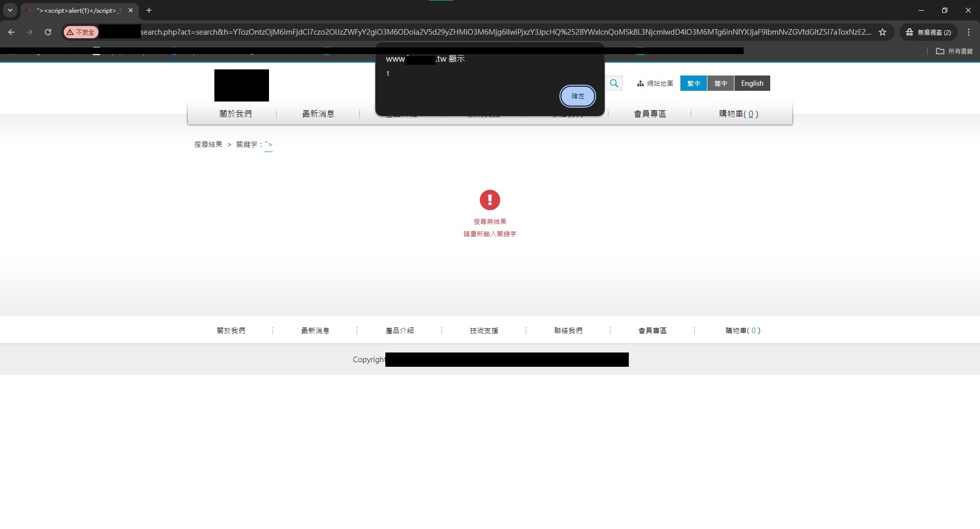Click the site search magnifier icon

pyautogui.click(x=614, y=83)
